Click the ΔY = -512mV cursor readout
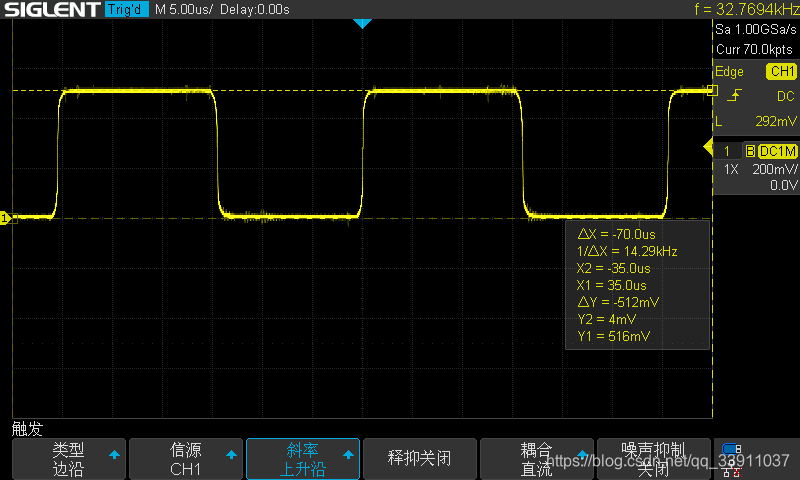Viewport: 800px width, 480px height. tap(618, 302)
